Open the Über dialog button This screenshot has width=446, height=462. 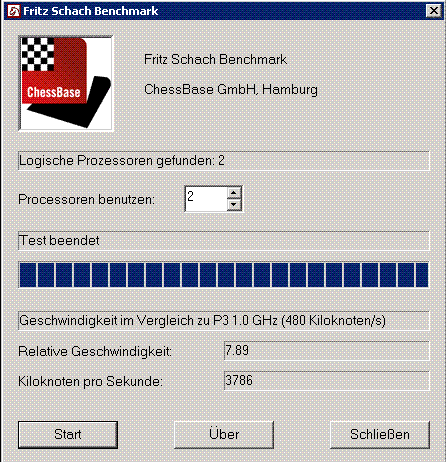(x=224, y=435)
